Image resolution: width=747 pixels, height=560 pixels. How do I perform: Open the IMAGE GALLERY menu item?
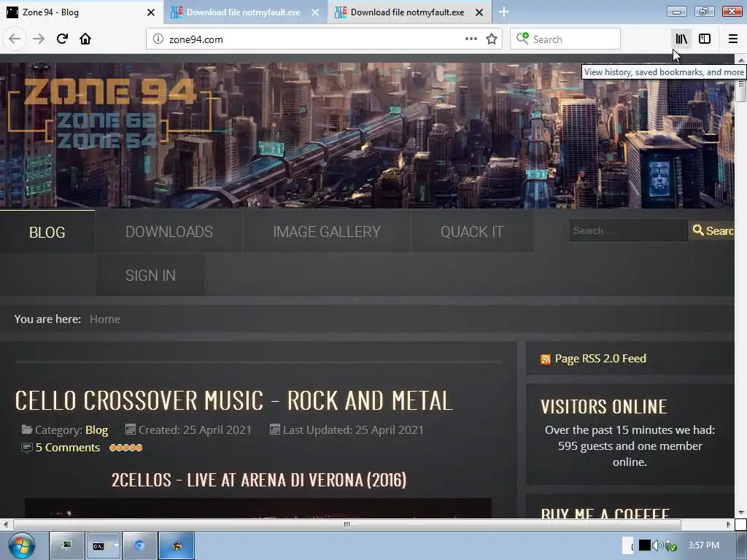[x=327, y=232]
